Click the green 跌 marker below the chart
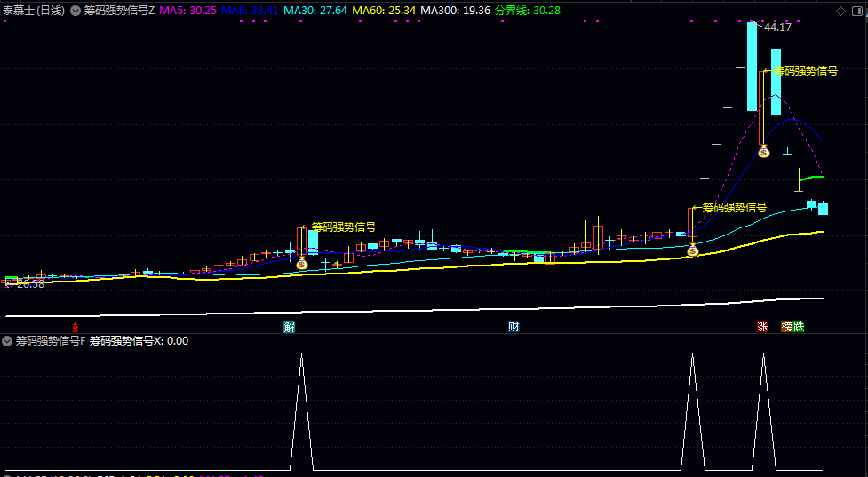Image resolution: width=868 pixels, height=477 pixels. click(798, 326)
